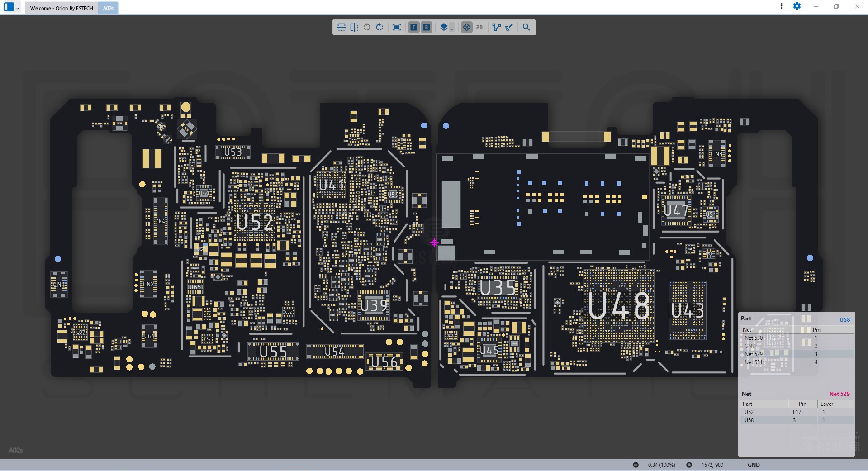This screenshot has height=471, width=868.
Task: Rotate the board counterclockwise
Action: point(367,27)
